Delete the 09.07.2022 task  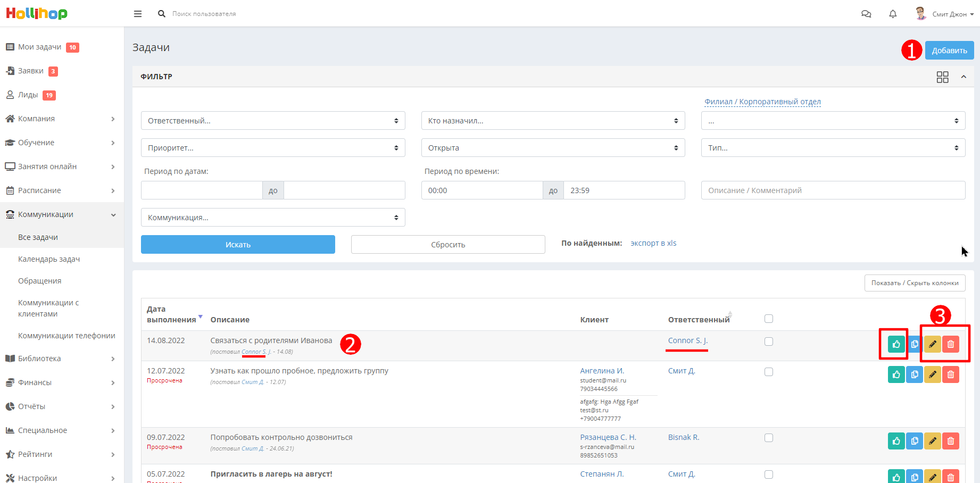pyautogui.click(x=951, y=441)
